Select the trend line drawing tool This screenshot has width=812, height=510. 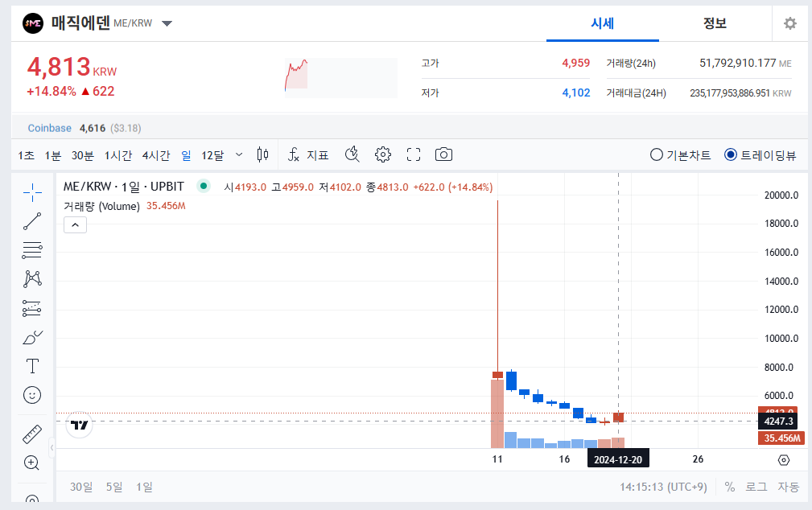pyautogui.click(x=32, y=221)
